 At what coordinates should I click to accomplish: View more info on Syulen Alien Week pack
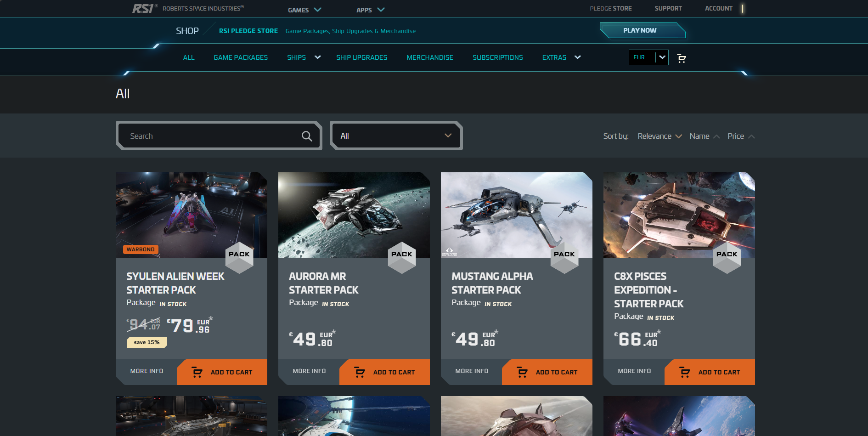[x=147, y=371]
